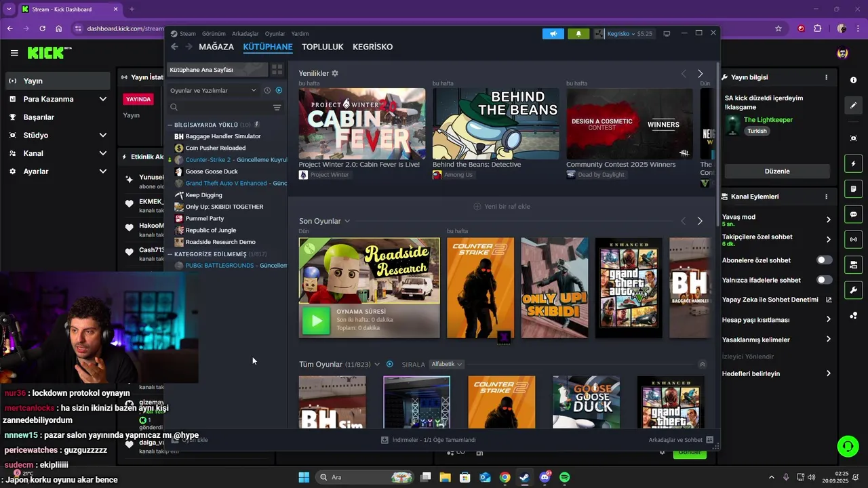Open Kick camera sidebar icon
Screen dimensions: 868x488
pyautogui.click(x=853, y=138)
